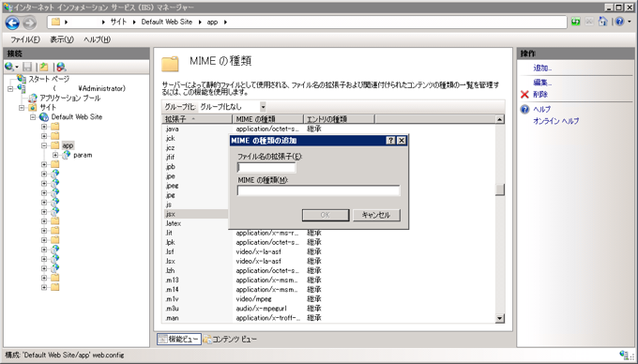The width and height of the screenshot is (638, 364).
Task: Switch to コンテンツ ビュー tab
Action: pyautogui.click(x=230, y=339)
